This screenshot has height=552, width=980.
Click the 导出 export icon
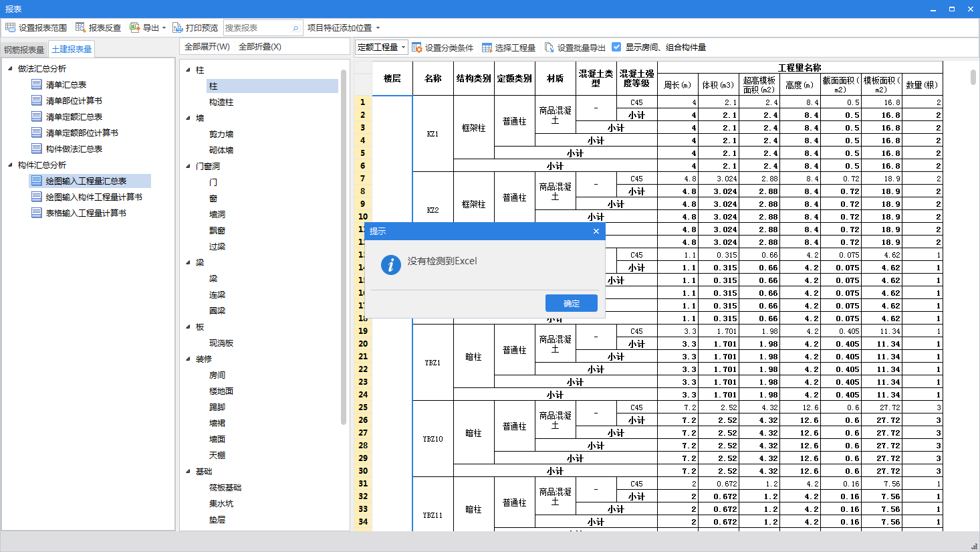click(x=134, y=27)
